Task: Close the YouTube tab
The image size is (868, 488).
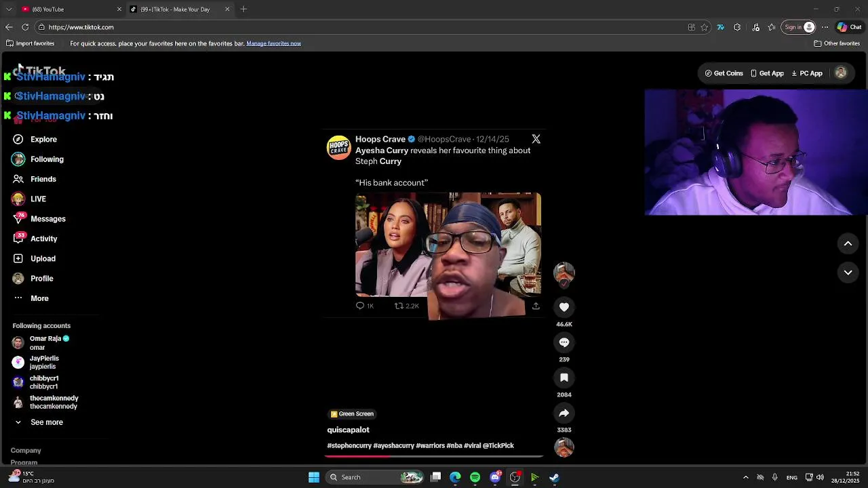Action: [x=119, y=9]
